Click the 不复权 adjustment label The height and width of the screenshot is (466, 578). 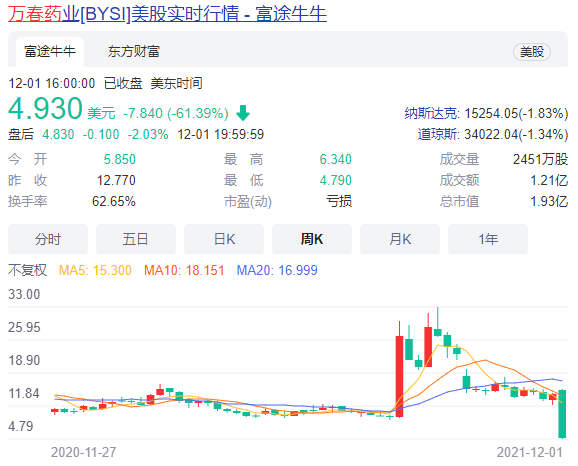pos(28,270)
